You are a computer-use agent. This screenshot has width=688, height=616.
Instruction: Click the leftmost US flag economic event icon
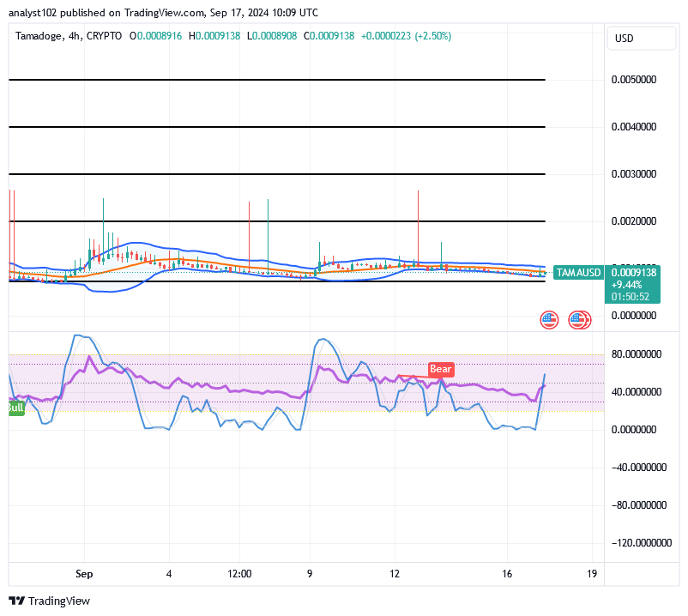[547, 319]
